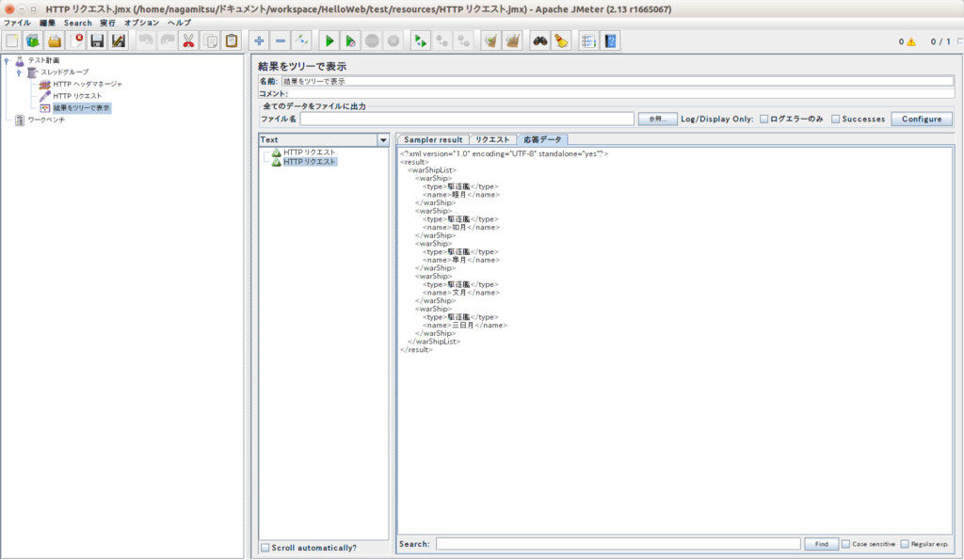Open the 実行 menu
The image size is (964, 560).
(107, 23)
